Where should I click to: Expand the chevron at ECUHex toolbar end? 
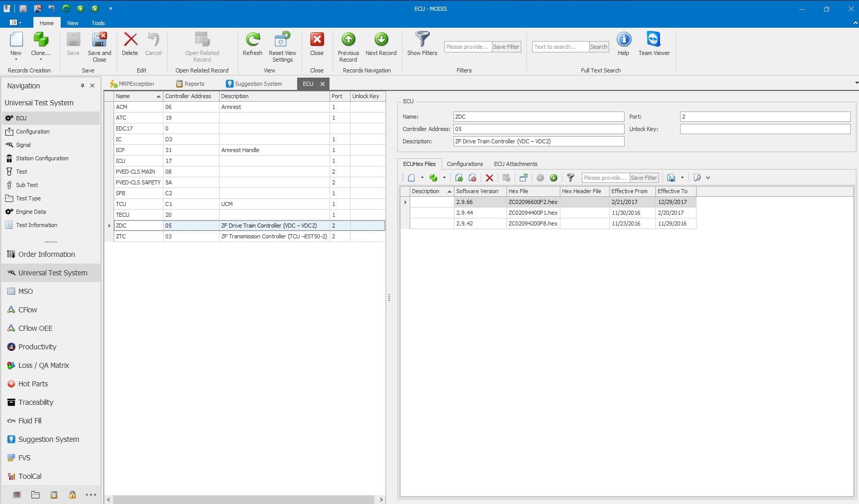click(708, 178)
